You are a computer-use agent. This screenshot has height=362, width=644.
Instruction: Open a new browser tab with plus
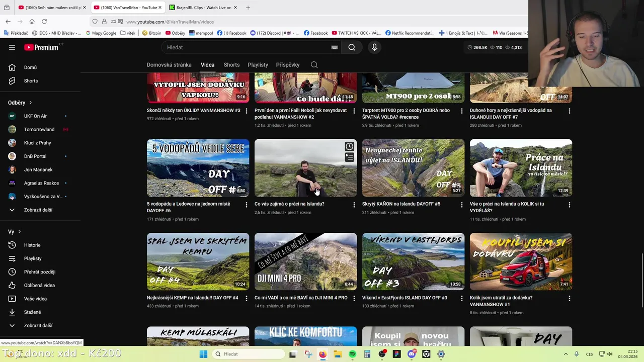pos(248,8)
